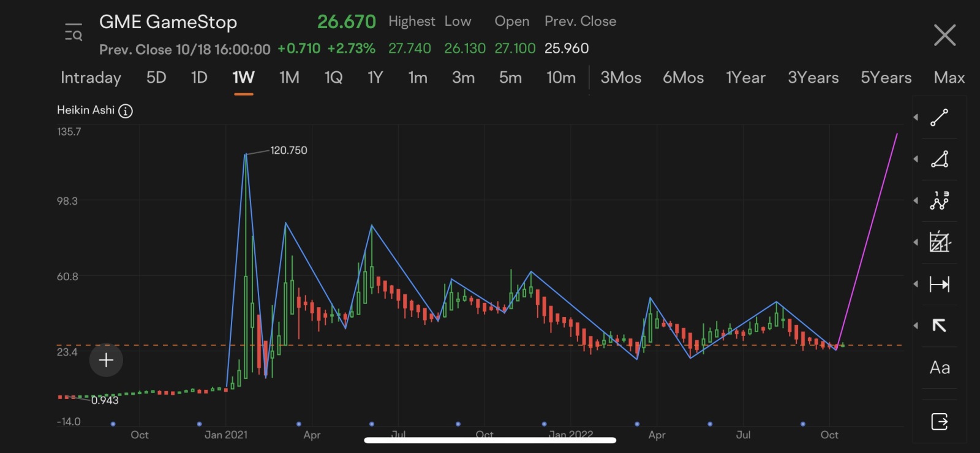Tap the Jan 2021 axis label
The width and height of the screenshot is (980, 453).
coord(226,435)
